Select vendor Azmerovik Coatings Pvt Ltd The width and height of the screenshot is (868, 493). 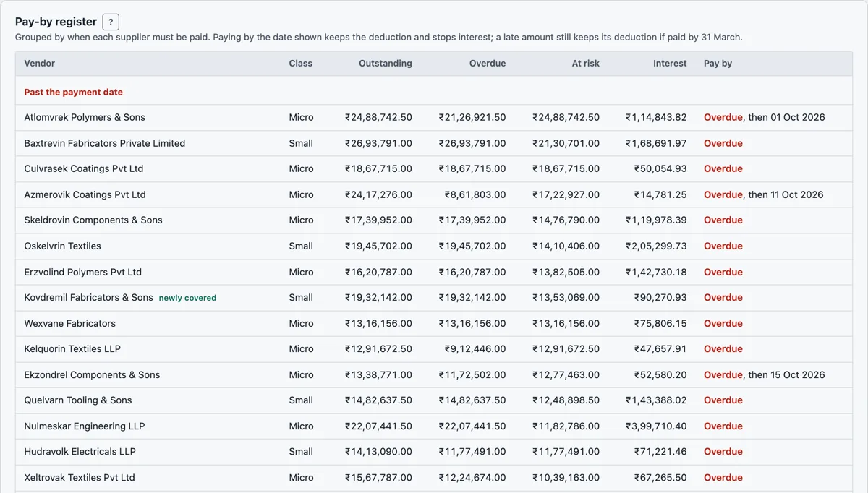(85, 194)
